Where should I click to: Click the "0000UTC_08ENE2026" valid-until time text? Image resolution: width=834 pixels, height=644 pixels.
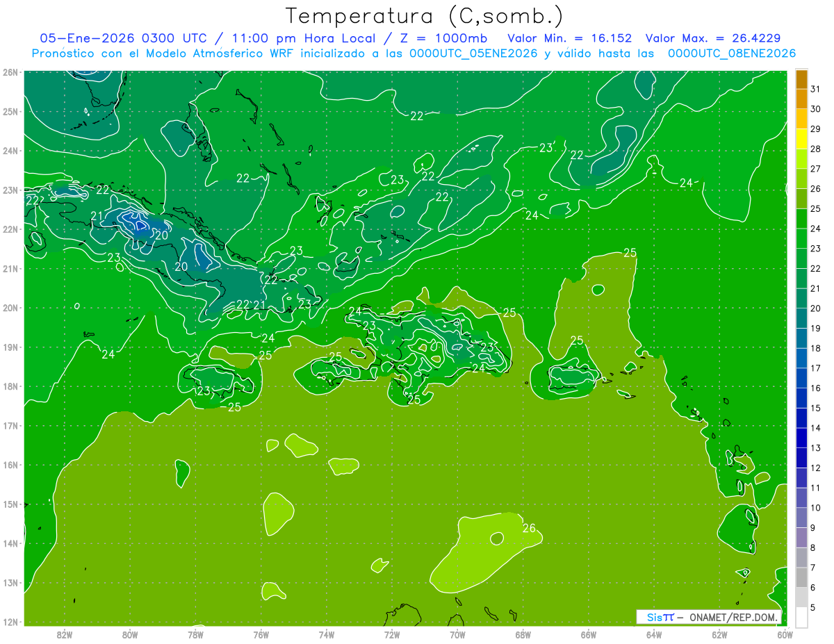[x=732, y=53]
